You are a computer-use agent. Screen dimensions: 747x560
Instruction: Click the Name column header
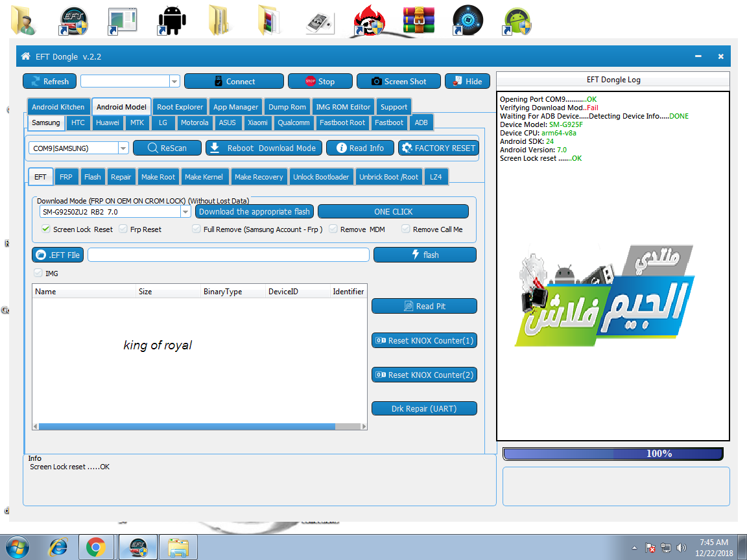(84, 292)
